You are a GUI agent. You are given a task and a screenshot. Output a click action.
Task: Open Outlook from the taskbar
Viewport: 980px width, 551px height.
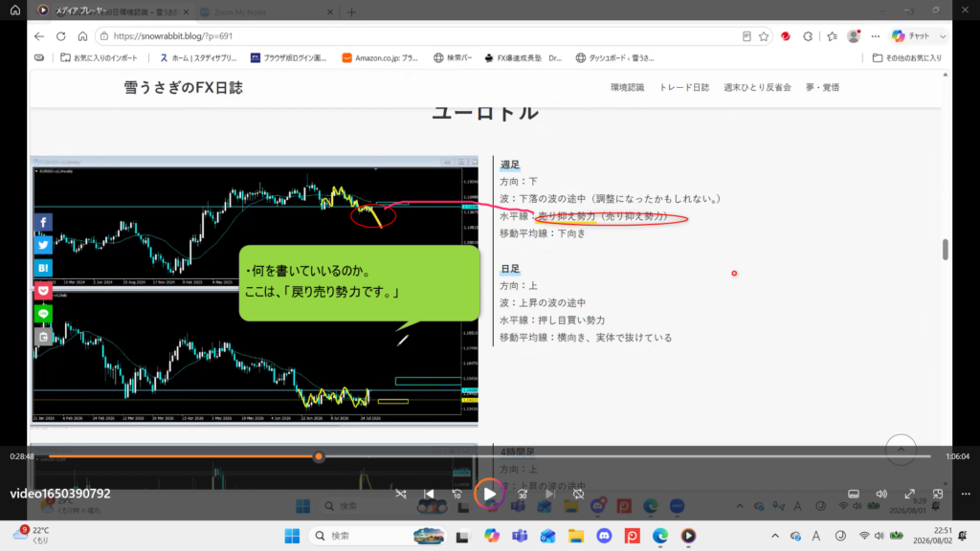[x=548, y=536]
